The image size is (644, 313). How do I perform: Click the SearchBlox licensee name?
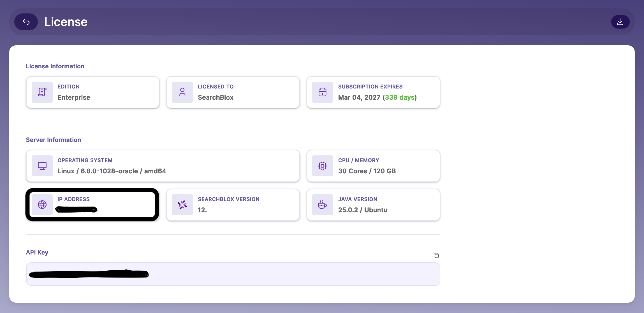coord(216,97)
